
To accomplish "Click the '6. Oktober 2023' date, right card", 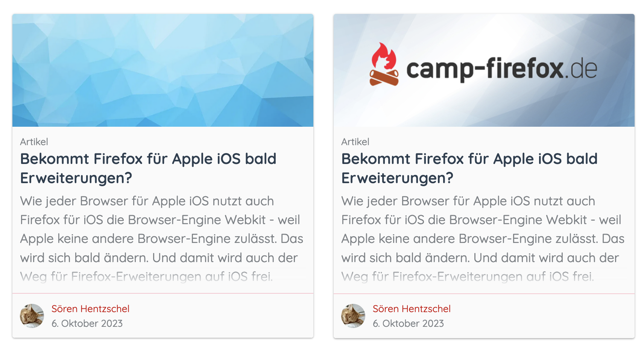I will (409, 323).
